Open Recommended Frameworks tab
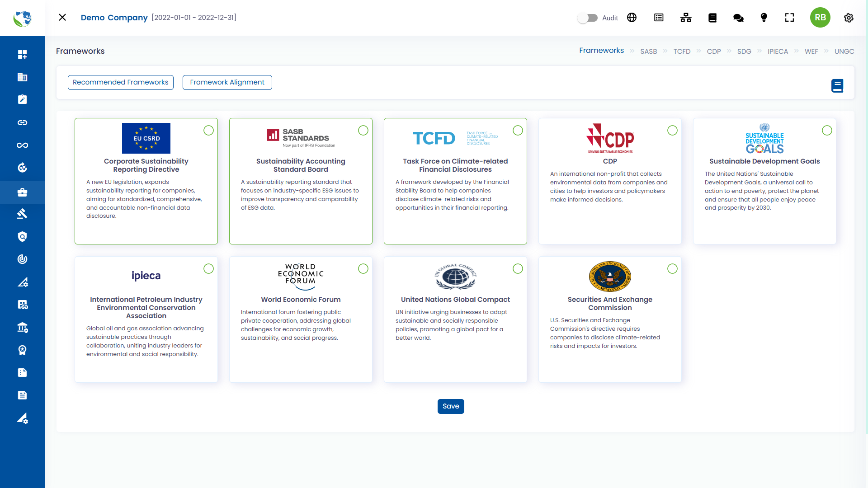868x488 pixels. 120,82
